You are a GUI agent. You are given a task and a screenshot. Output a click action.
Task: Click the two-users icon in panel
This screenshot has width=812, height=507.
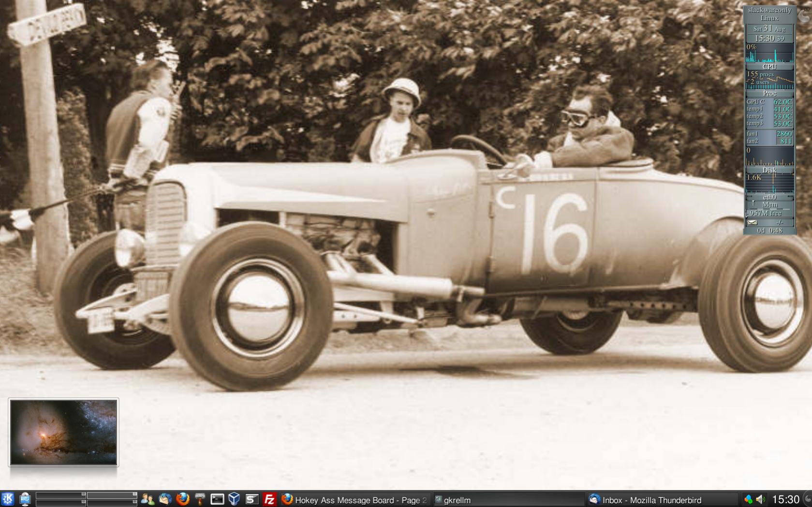[x=148, y=499]
